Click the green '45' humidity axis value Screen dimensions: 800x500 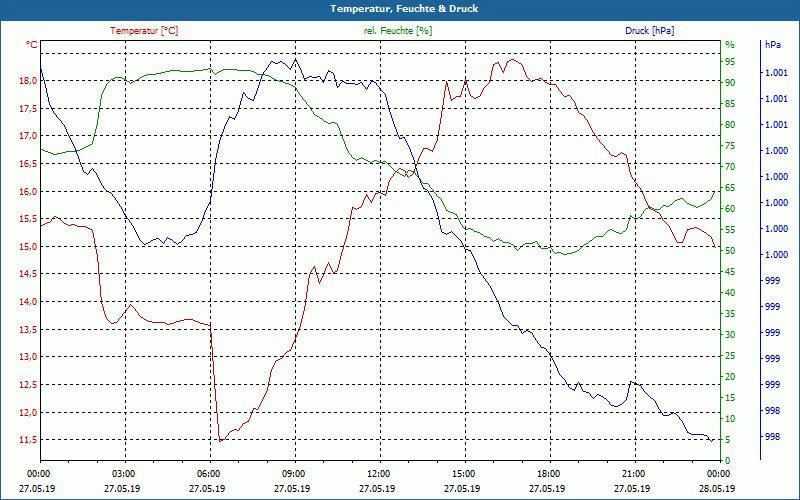click(730, 272)
